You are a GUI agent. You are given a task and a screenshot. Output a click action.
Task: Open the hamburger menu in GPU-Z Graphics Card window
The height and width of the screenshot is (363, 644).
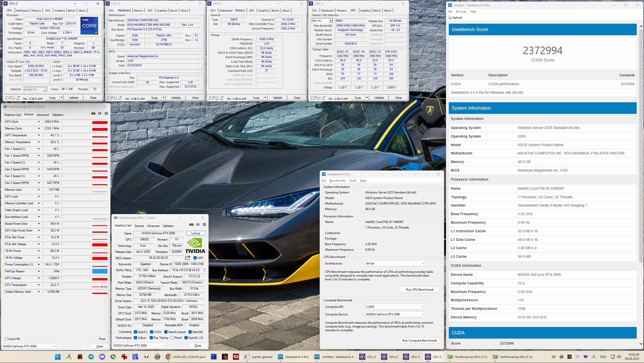[205, 224]
